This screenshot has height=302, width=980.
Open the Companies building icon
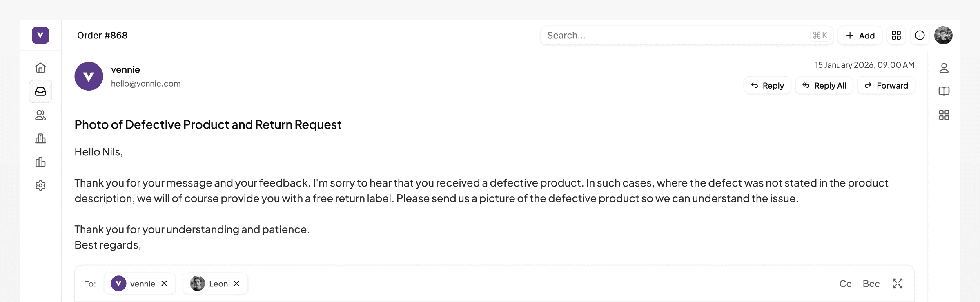point(40,139)
